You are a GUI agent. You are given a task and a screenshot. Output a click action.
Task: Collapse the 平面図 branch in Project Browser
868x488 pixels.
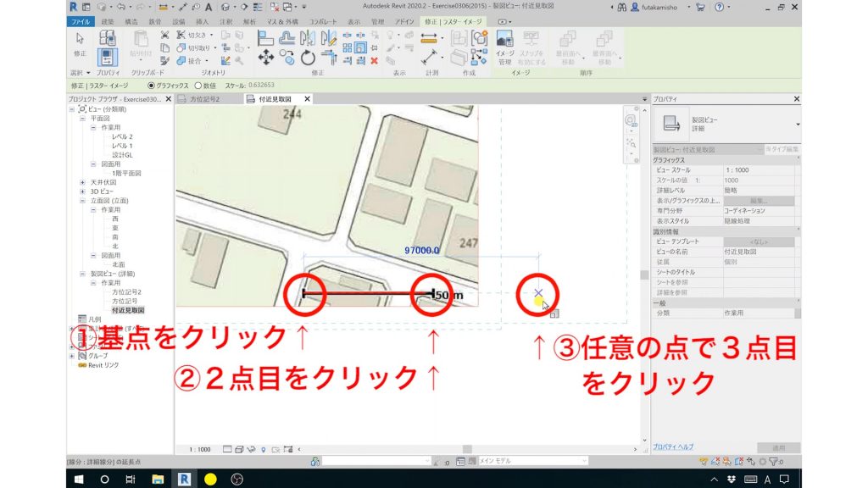82,118
